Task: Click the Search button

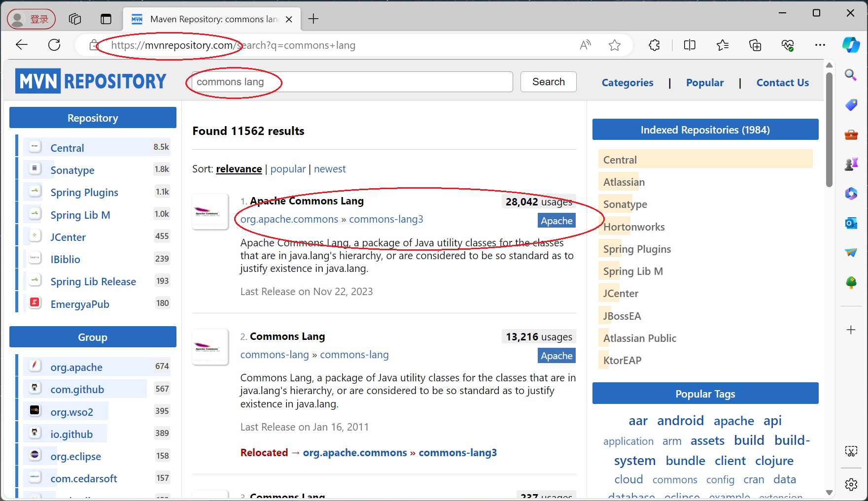Action: [549, 82]
